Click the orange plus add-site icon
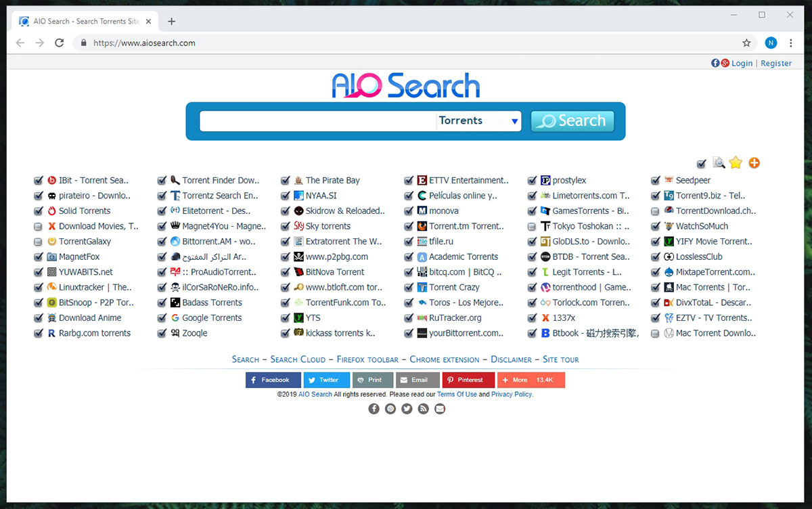The height and width of the screenshot is (509, 812). tap(754, 163)
